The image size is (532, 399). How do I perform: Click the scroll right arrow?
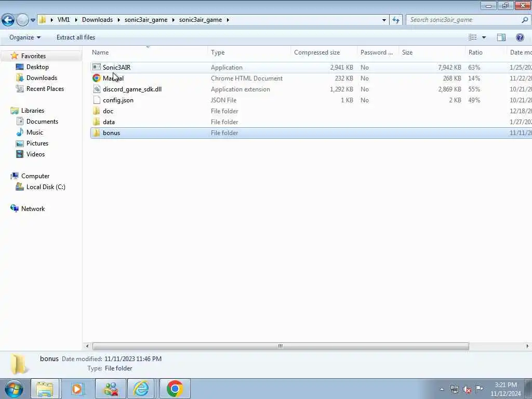tap(527, 346)
